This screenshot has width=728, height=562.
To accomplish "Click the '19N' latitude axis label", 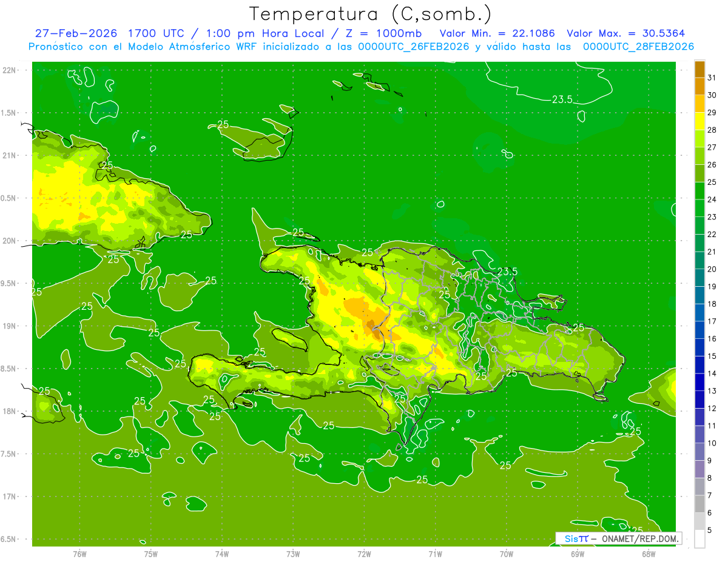I will (10, 326).
